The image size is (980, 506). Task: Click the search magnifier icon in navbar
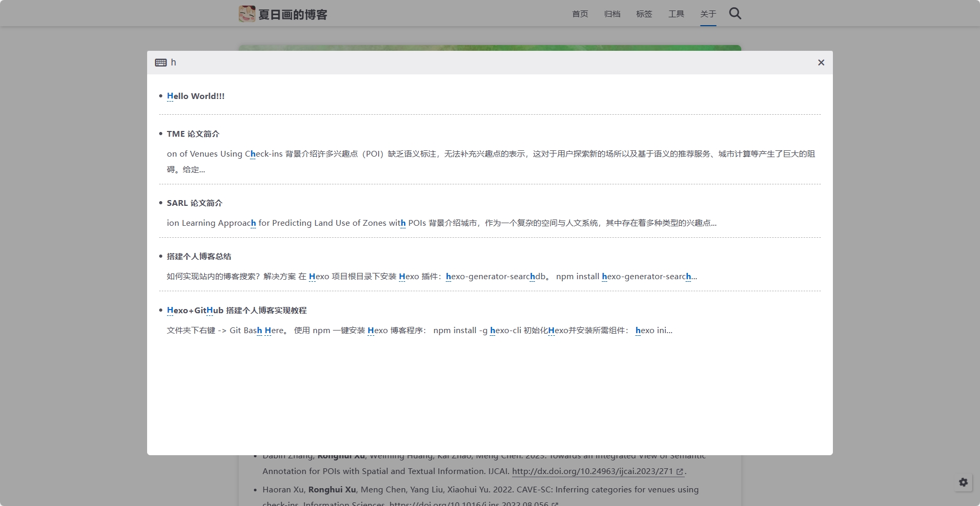point(735,14)
